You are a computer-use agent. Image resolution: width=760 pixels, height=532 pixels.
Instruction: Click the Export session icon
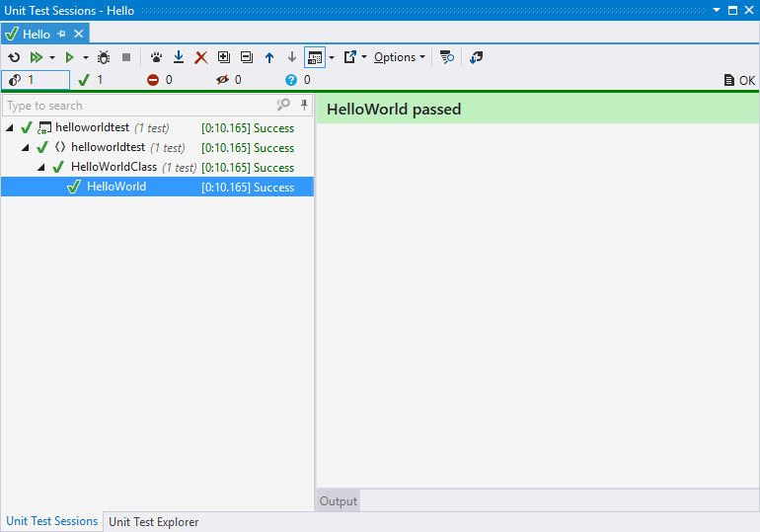click(x=349, y=58)
